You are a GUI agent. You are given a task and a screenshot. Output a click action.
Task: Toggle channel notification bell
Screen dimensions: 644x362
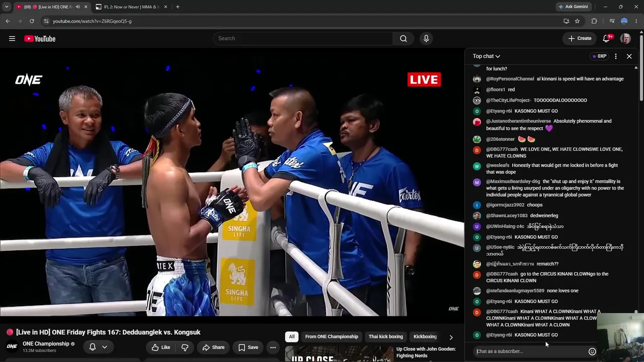[93, 347]
